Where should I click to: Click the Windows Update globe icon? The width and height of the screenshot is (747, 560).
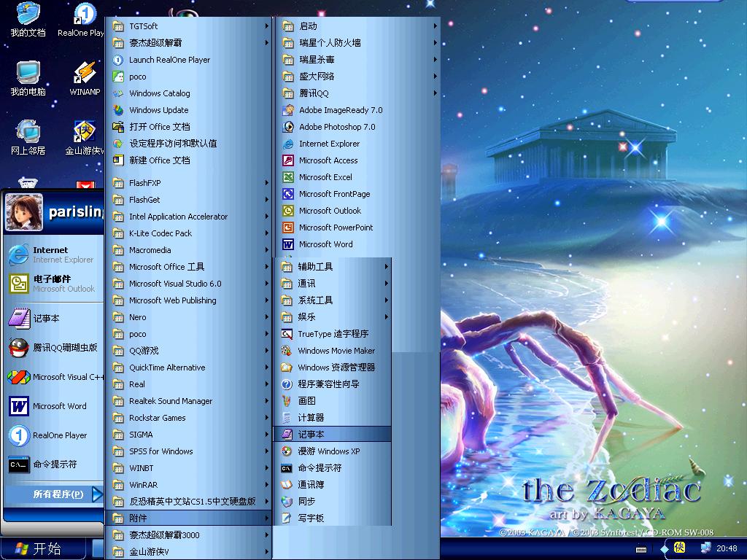[117, 110]
